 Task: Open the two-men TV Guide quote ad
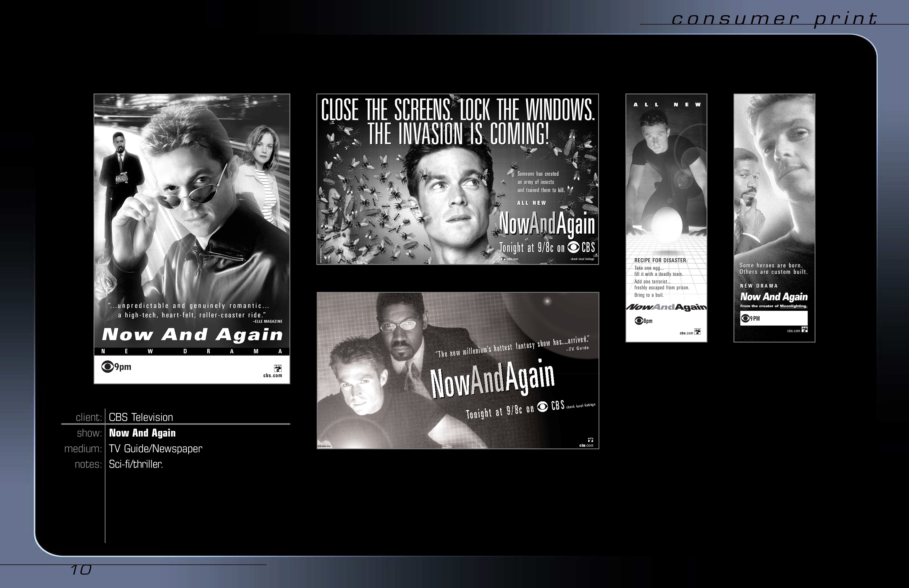click(458, 370)
